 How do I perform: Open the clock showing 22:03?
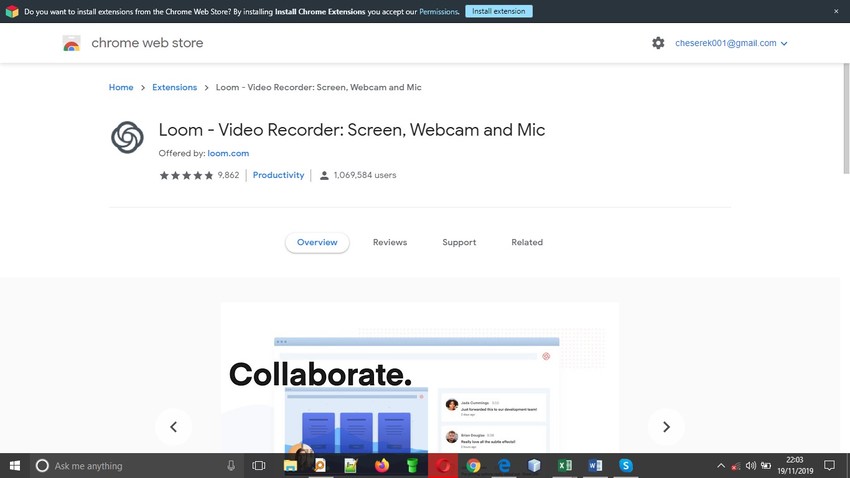tap(795, 466)
